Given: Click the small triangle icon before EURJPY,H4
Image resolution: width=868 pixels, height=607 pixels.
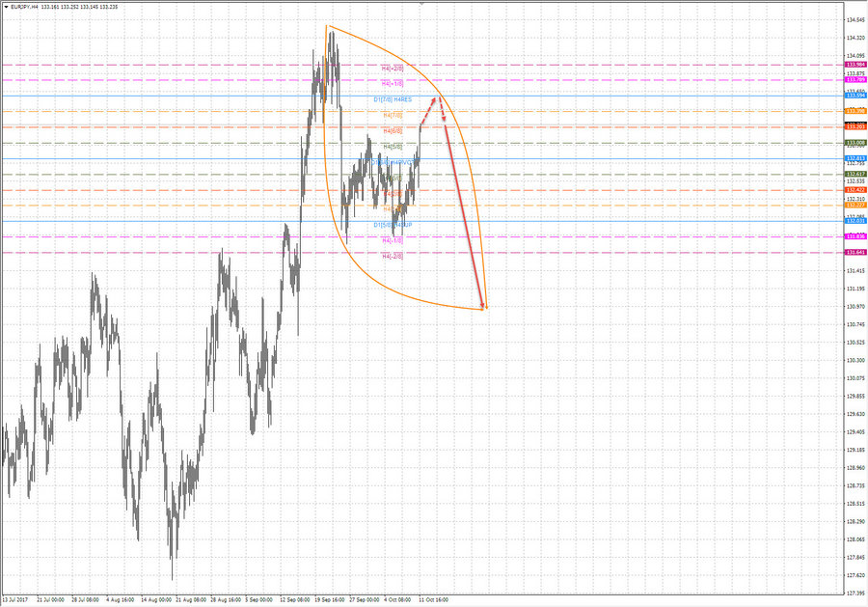Looking at the screenshot, I should point(6,7).
